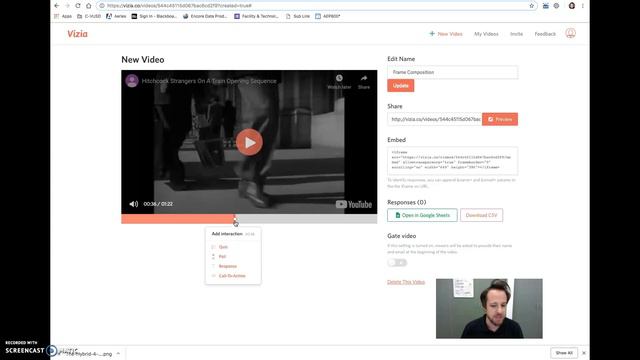Screen dimensions: 640x360
Task: Click Show All in the downloads bar
Action: click(x=564, y=353)
